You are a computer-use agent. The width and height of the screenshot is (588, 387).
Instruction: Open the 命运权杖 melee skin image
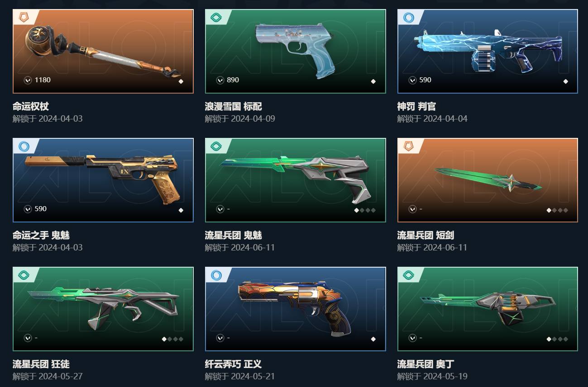[103, 51]
